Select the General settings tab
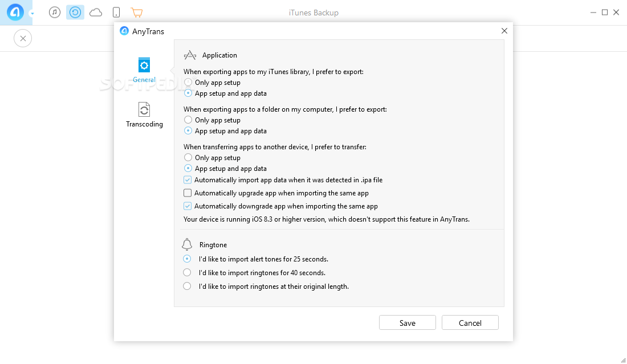 (x=144, y=70)
